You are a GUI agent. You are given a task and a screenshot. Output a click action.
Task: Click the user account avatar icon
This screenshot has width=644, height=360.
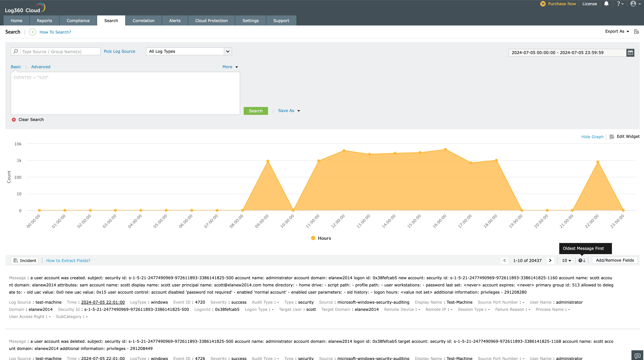pyautogui.click(x=633, y=4)
